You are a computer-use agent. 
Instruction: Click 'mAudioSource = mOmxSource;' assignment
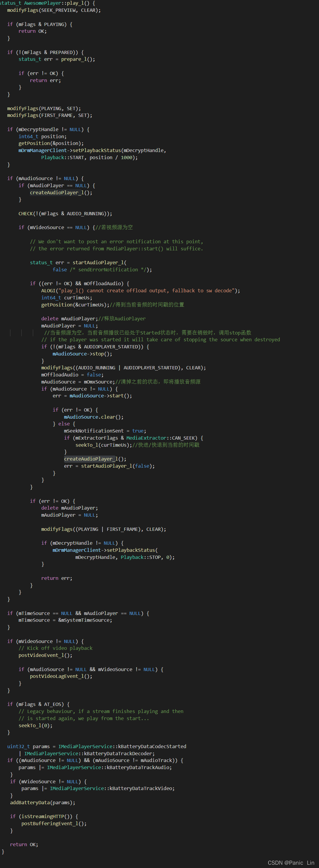pyautogui.click(x=78, y=382)
